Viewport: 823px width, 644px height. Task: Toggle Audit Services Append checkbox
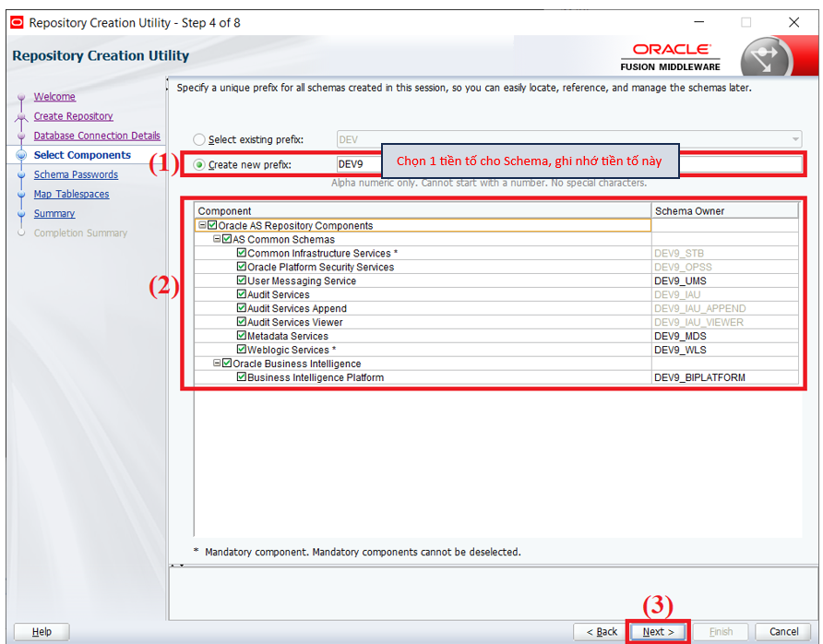(x=242, y=308)
